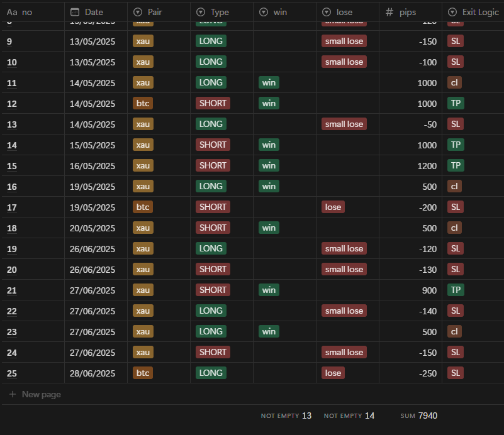Click the Aa icon in no header
The height and width of the screenshot is (435, 504).
[11, 12]
